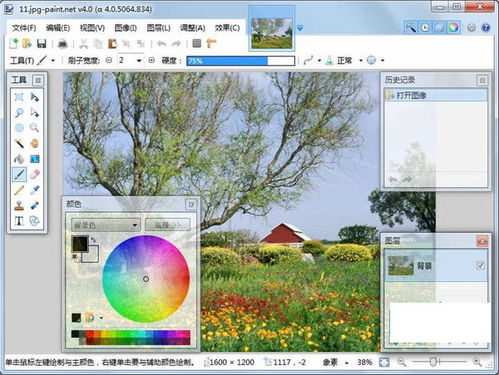Toggle the Tools window button

[411, 27]
